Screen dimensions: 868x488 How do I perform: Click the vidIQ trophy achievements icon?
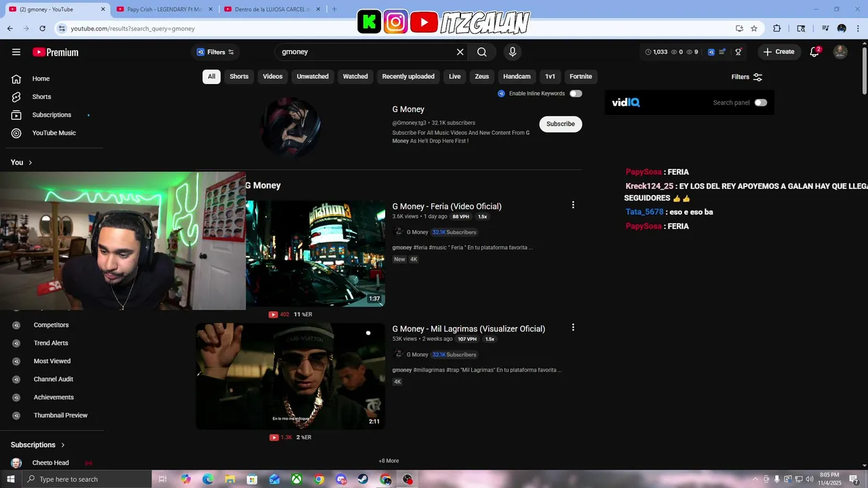(x=738, y=52)
